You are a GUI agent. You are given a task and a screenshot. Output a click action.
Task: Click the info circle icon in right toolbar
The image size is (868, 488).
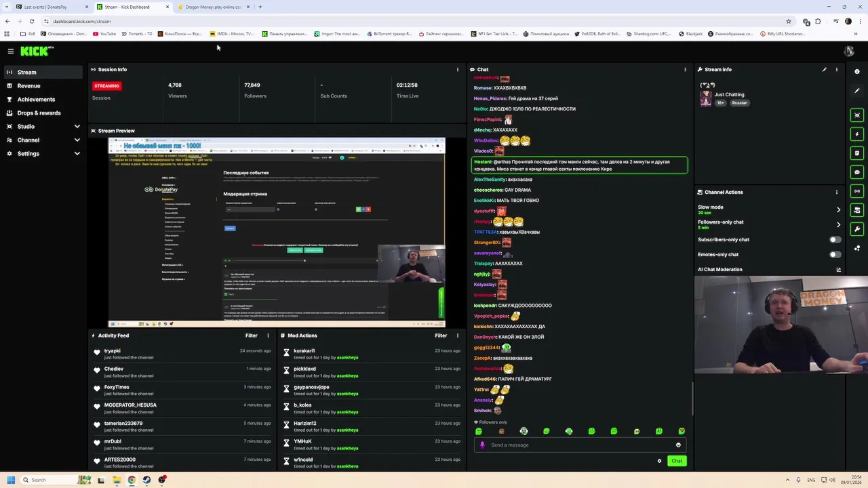(x=857, y=71)
